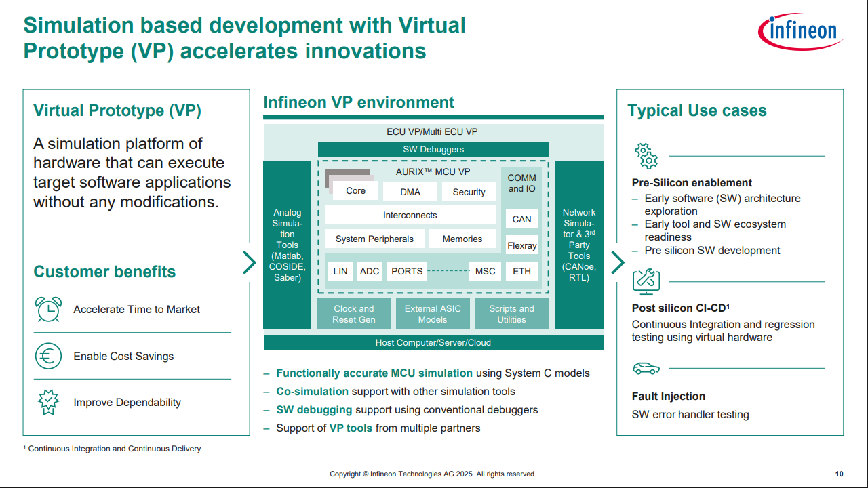The image size is (868, 488).
Task: Click the Co-simulation highlighted text
Action: click(312, 392)
